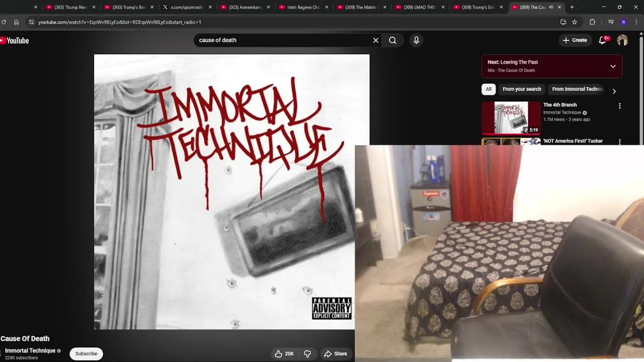Open the browser profile icon

pyautogui.click(x=624, y=22)
